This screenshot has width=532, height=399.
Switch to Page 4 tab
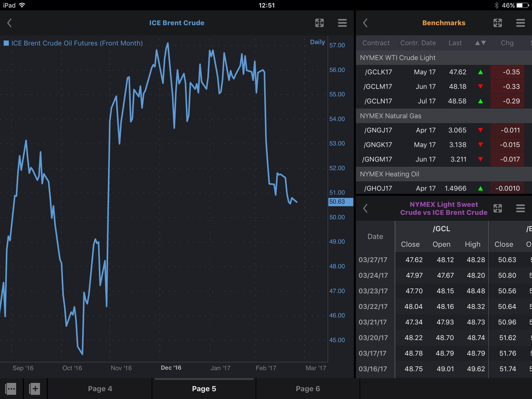click(100, 389)
